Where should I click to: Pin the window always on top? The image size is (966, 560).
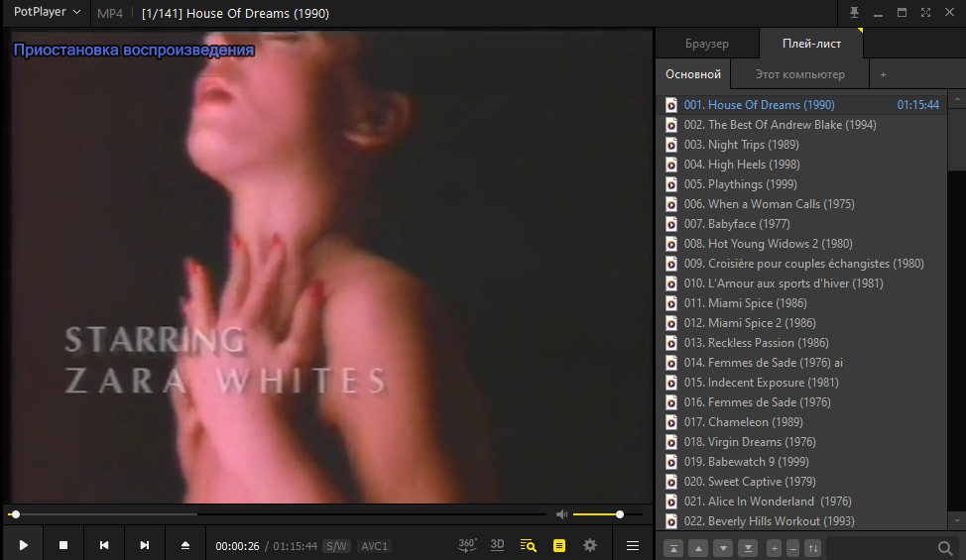pyautogui.click(x=854, y=12)
